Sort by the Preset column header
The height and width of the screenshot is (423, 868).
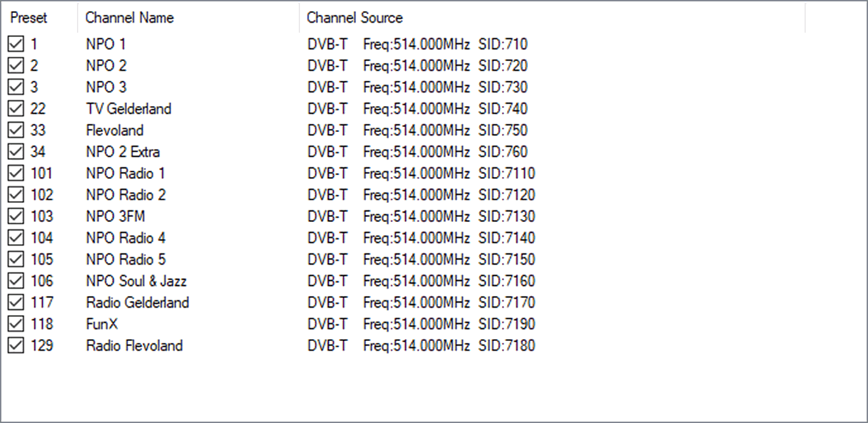click(28, 18)
